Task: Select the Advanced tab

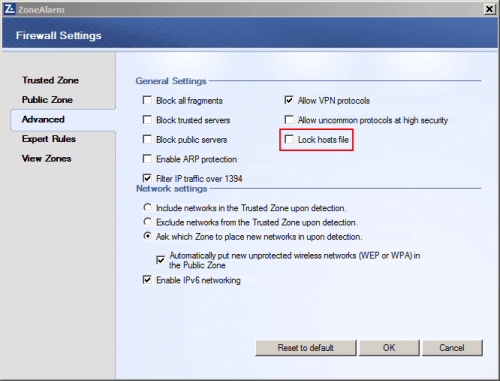Action: point(63,120)
